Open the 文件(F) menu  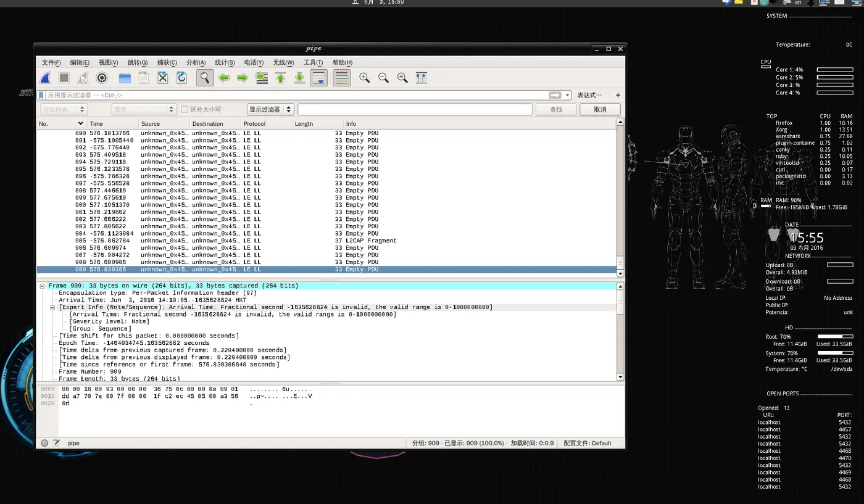pos(51,62)
